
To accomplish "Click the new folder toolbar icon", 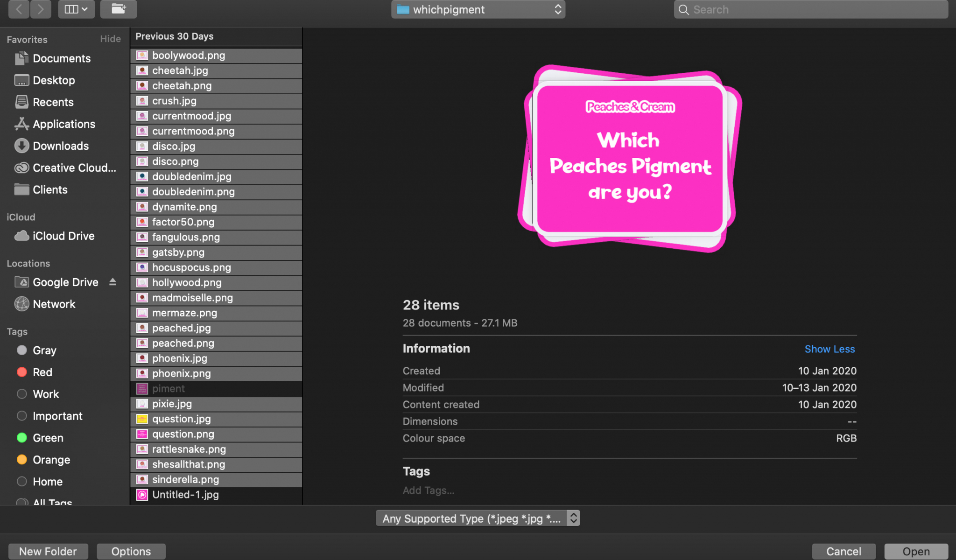I will 119,9.
